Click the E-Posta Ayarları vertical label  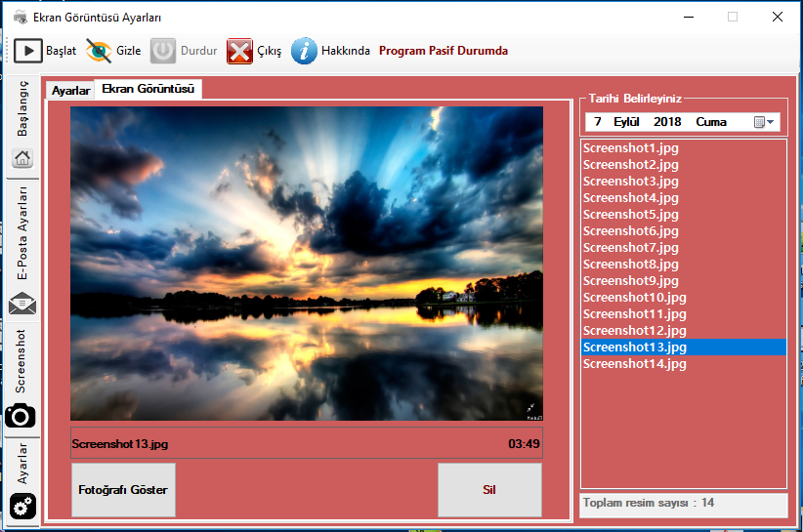tap(22, 233)
